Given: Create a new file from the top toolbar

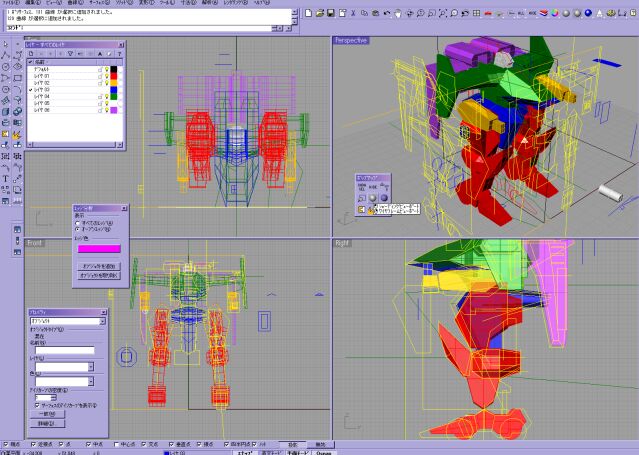Looking at the screenshot, I should coord(308,13).
